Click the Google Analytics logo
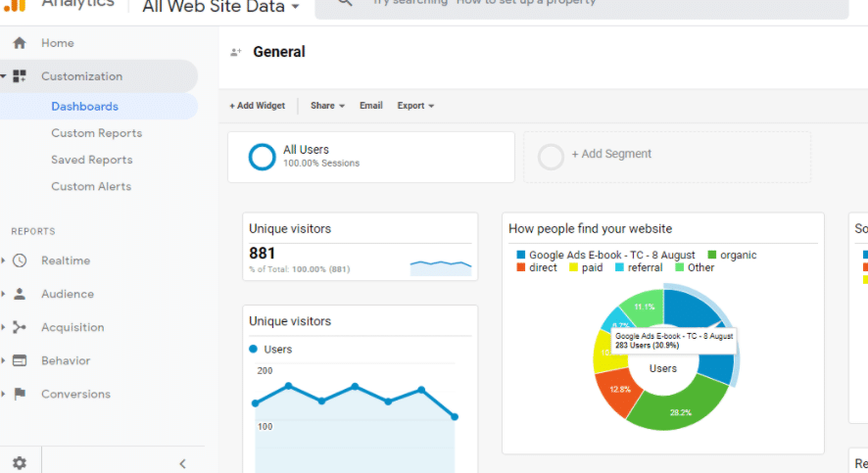This screenshot has width=868, height=473. point(15,5)
